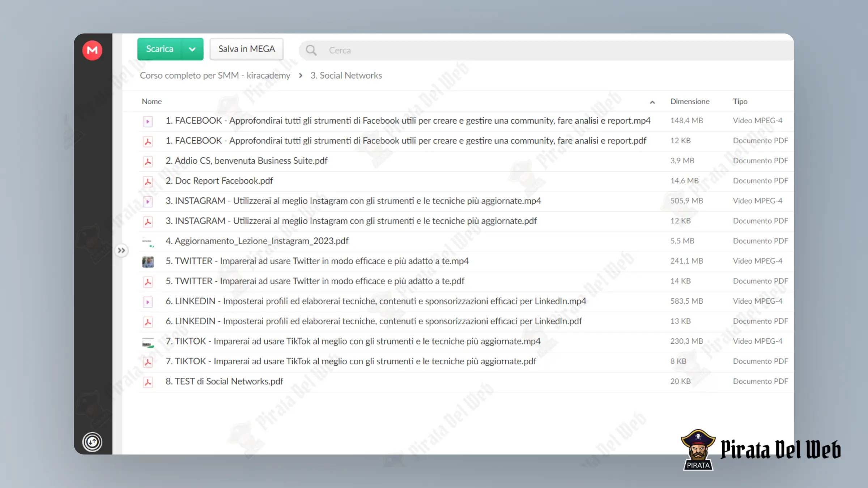This screenshot has width=868, height=488.
Task: Sort by Nome column header
Action: point(152,101)
